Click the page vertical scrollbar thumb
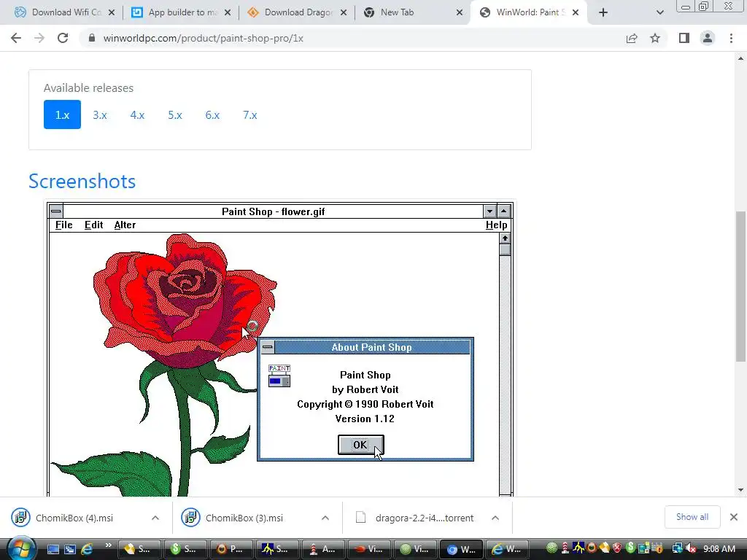 740,286
